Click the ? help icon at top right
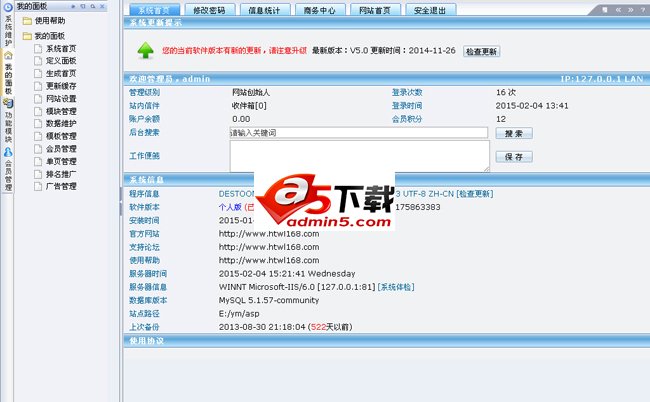Viewport: 650px width, 402px height. click(643, 10)
